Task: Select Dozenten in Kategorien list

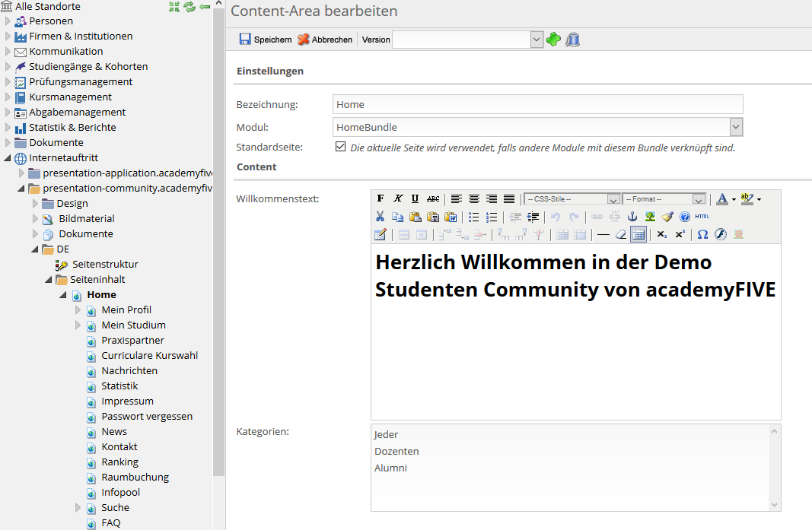Action: tap(396, 452)
